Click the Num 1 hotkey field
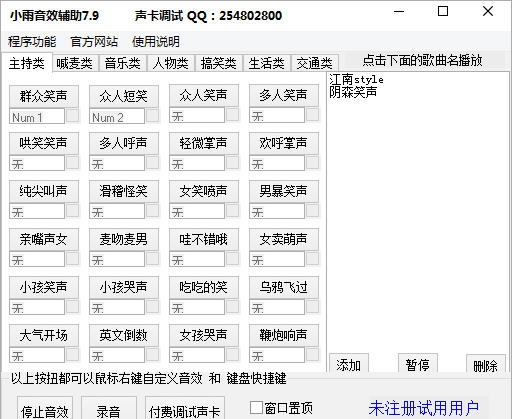The image size is (512, 419). click(37, 116)
